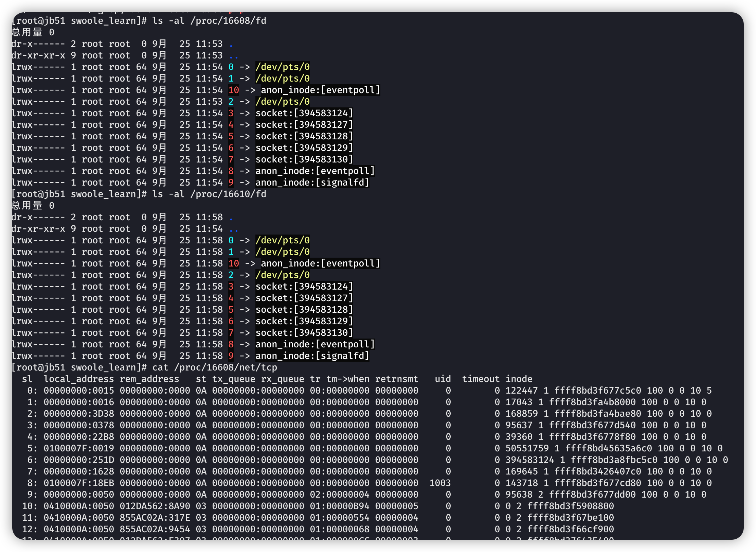Select socket:[394583124] in the 11:54 fd 3 row

coord(304,113)
